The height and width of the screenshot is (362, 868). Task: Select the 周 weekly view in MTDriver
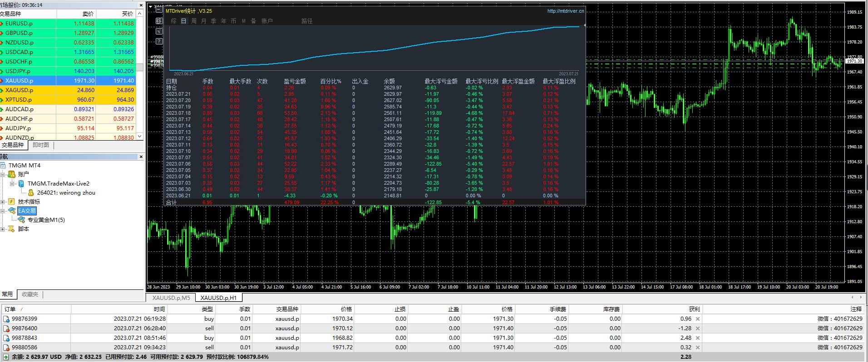pos(194,21)
